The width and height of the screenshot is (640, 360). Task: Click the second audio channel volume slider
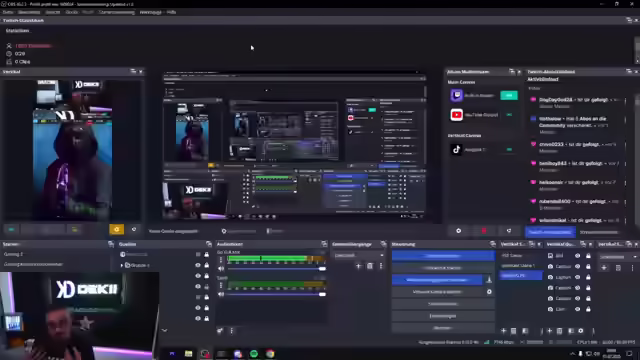click(277, 294)
